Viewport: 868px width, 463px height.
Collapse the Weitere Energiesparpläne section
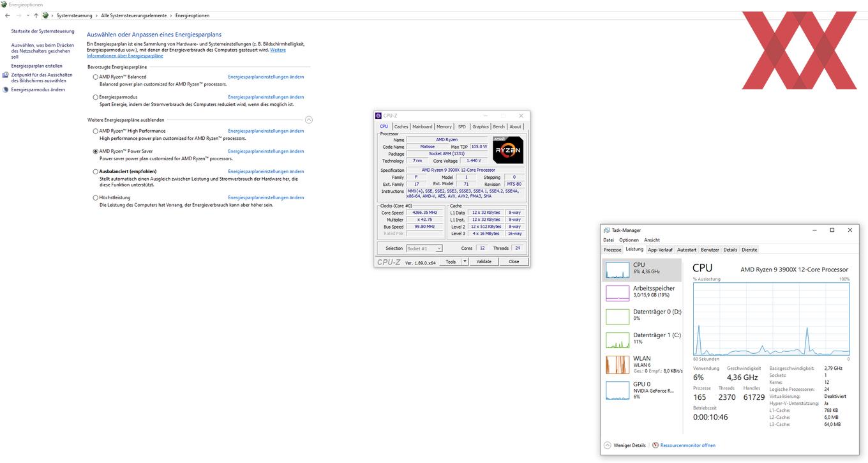[309, 120]
